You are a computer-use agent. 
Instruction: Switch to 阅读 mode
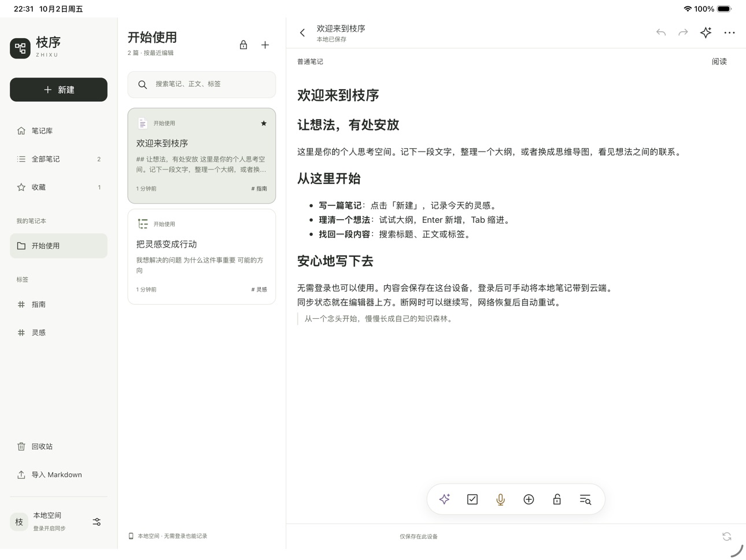pyautogui.click(x=719, y=61)
